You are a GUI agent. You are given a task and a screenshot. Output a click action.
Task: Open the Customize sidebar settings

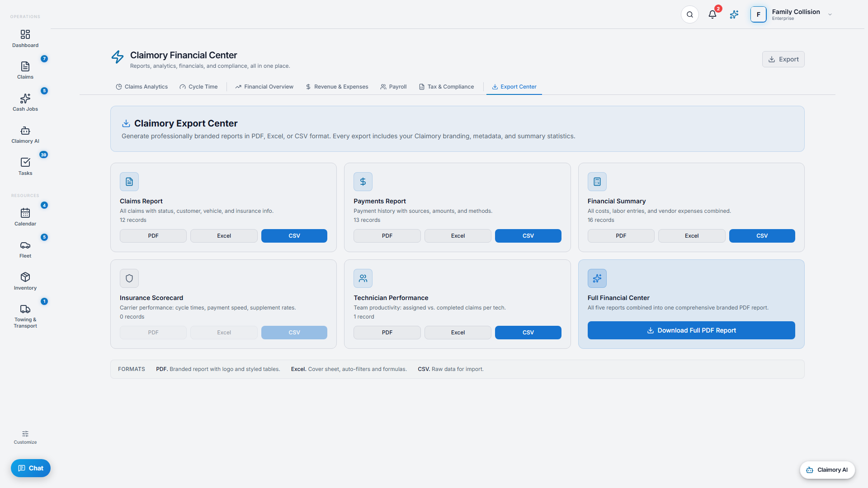[25, 437]
